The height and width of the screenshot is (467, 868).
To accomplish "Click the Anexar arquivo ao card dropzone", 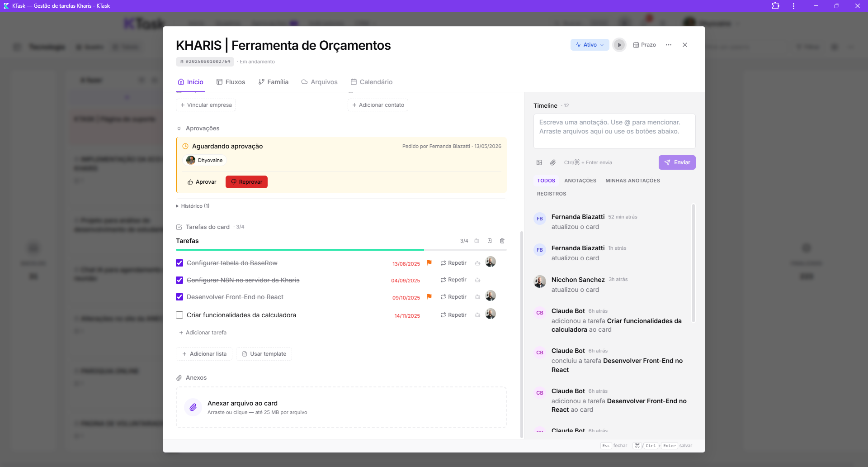I will click(x=341, y=407).
